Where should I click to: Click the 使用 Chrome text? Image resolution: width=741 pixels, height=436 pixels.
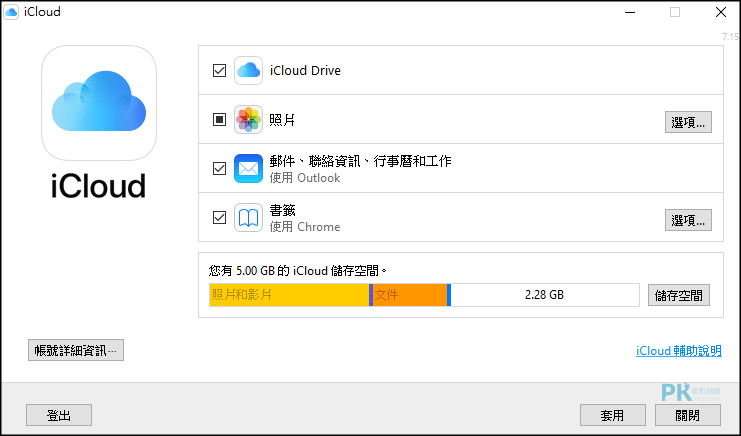point(305,227)
